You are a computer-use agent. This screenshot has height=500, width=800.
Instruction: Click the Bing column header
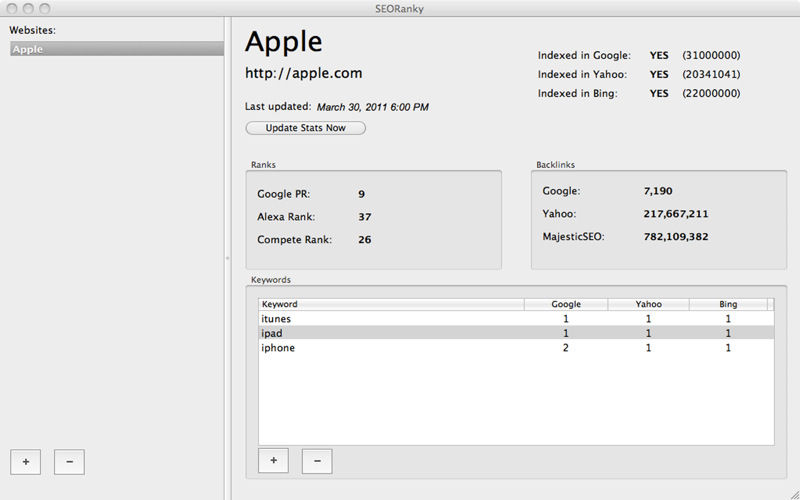coord(728,304)
